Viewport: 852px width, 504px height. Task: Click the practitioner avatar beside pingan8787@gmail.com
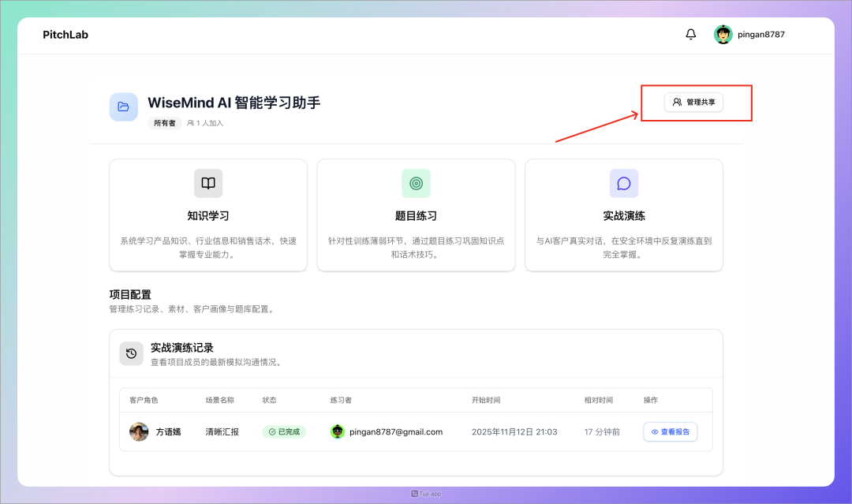click(x=338, y=431)
